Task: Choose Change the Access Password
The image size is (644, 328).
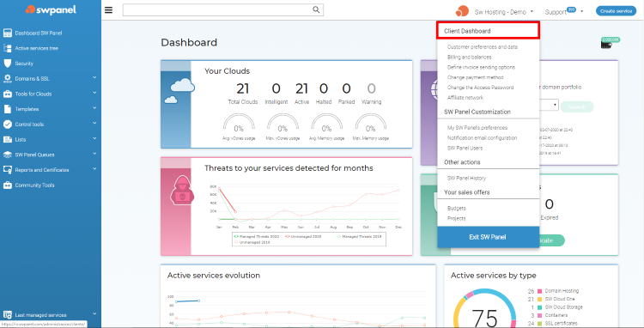Action: (x=480, y=88)
